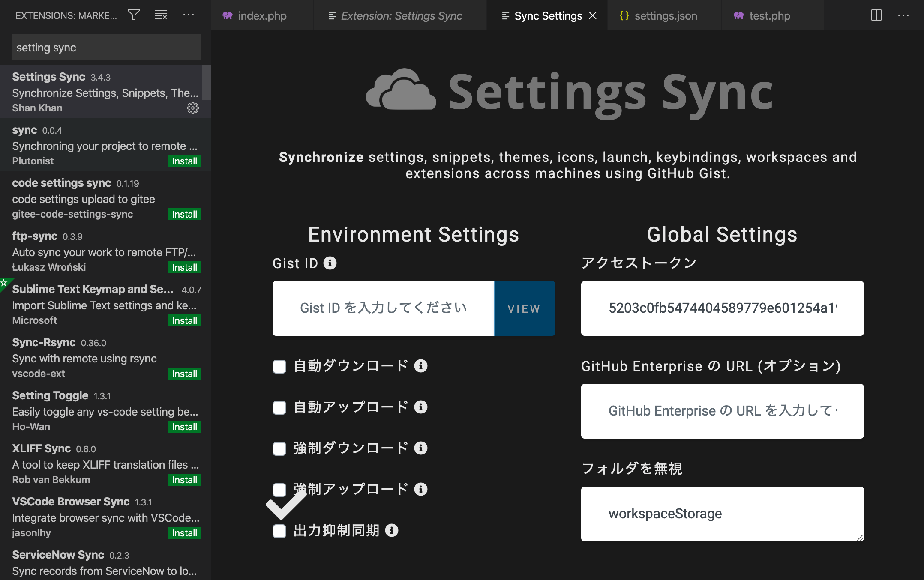Click the filter icon in the Extensions panel
This screenshot has width=924, height=580.
click(x=133, y=15)
